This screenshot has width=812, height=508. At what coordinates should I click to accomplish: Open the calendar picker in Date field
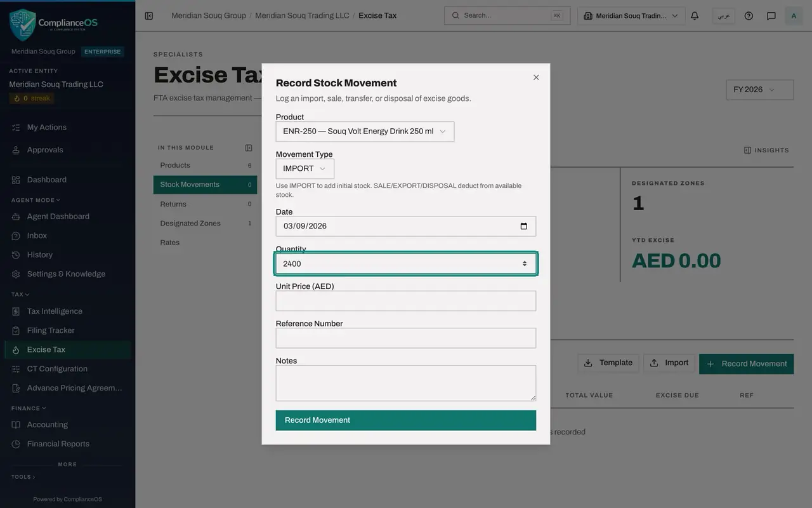click(x=523, y=226)
